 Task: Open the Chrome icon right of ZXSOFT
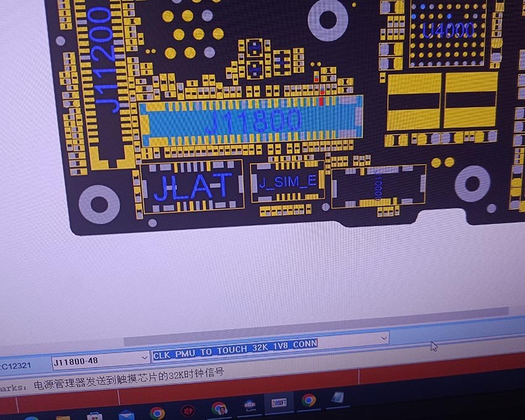pyautogui.click(x=309, y=400)
